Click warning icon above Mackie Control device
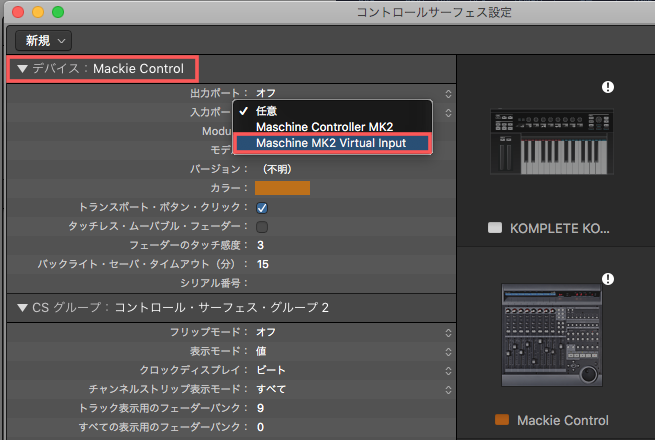655x440 pixels. 608,279
